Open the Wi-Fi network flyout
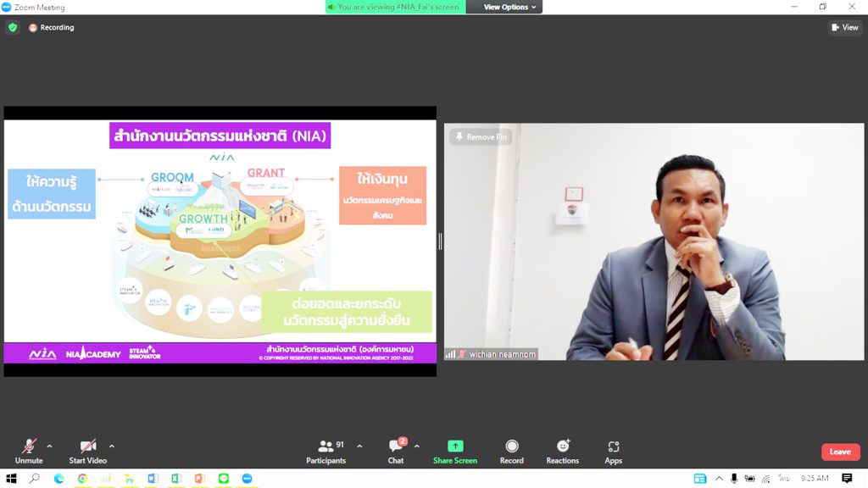Screen dimensions: 868x488 tap(766, 478)
